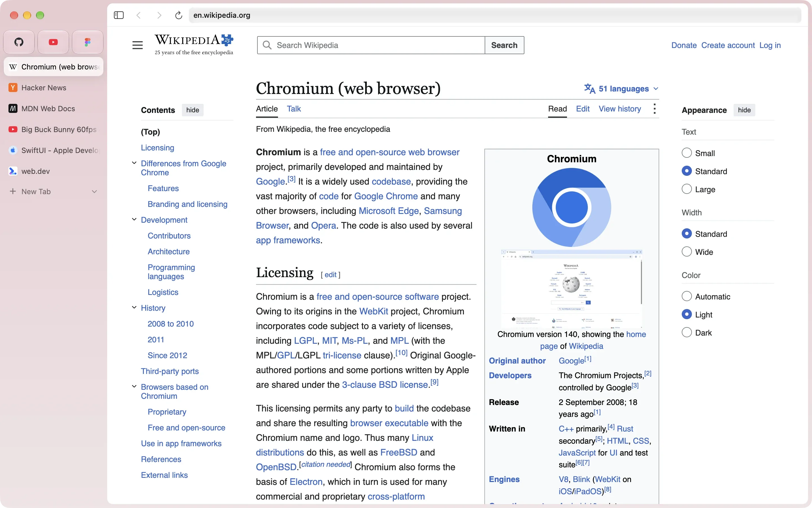Expand the New Tab chevron
This screenshot has height=508, width=812.
click(x=94, y=192)
